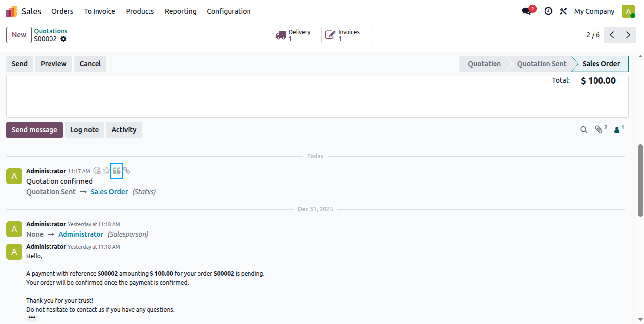Show attachments via the paperclip icon

coord(600,130)
